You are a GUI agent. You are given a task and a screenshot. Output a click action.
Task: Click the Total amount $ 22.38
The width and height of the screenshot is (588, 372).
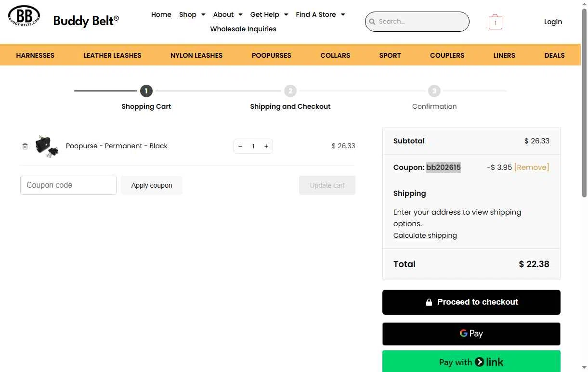tap(534, 264)
